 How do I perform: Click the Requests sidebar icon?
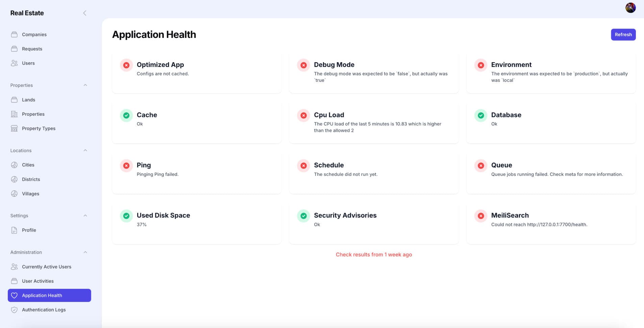14,49
